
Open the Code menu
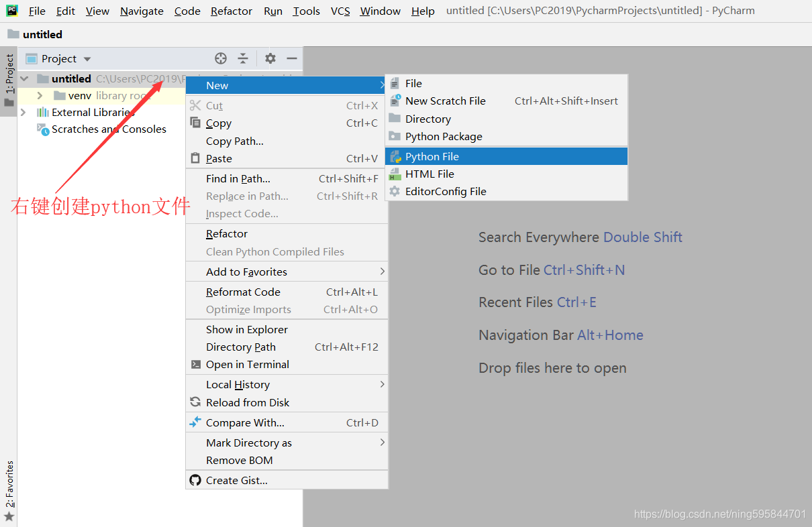coord(187,11)
